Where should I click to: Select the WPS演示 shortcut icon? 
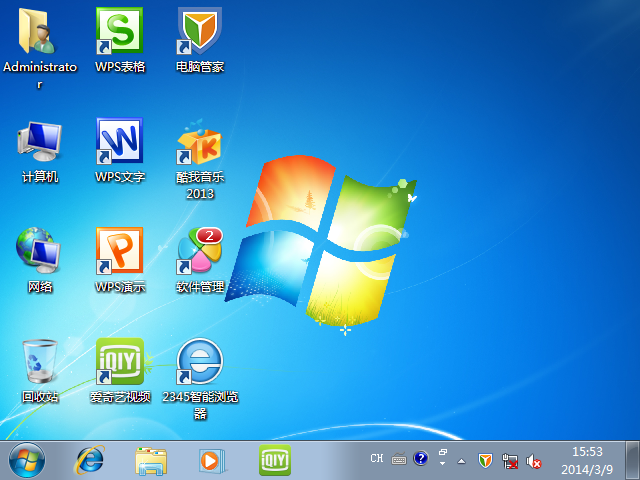pyautogui.click(x=120, y=253)
